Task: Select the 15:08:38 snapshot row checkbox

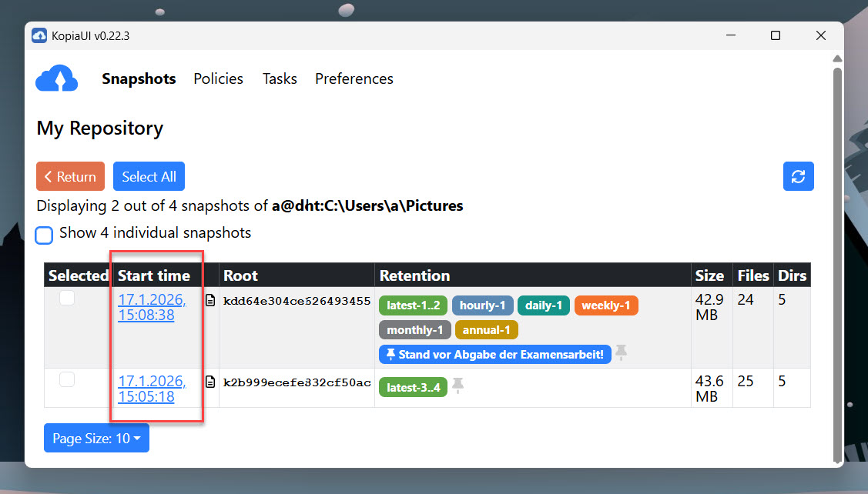Action: coord(67,298)
